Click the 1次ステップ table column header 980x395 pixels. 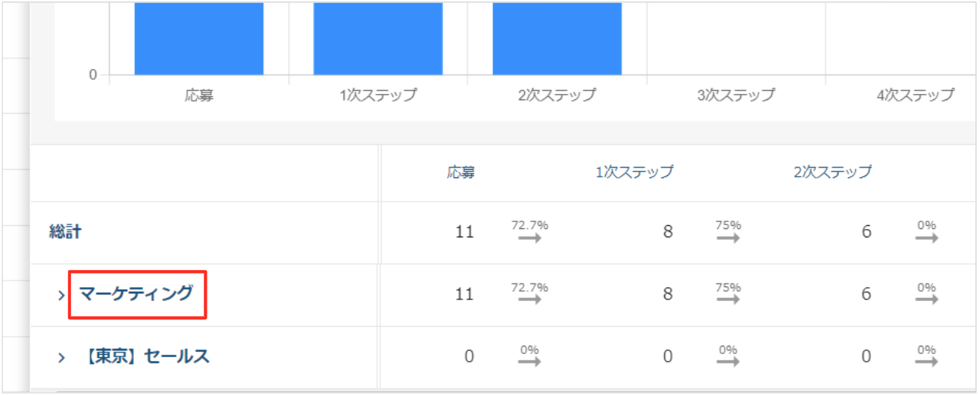pyautogui.click(x=634, y=172)
